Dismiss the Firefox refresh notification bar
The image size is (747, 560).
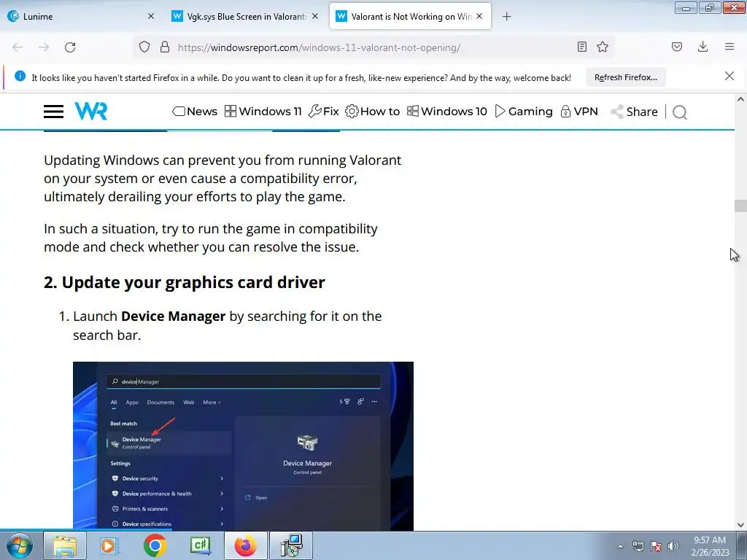point(729,76)
